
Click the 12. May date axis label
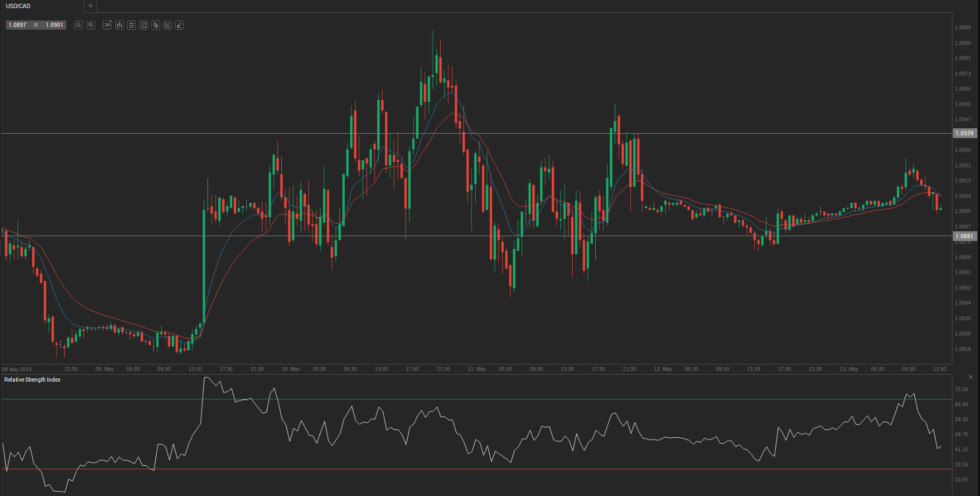(x=663, y=369)
